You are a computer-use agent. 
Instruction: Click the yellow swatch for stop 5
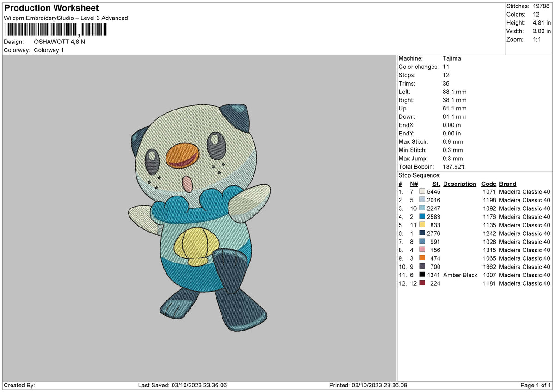pos(422,225)
